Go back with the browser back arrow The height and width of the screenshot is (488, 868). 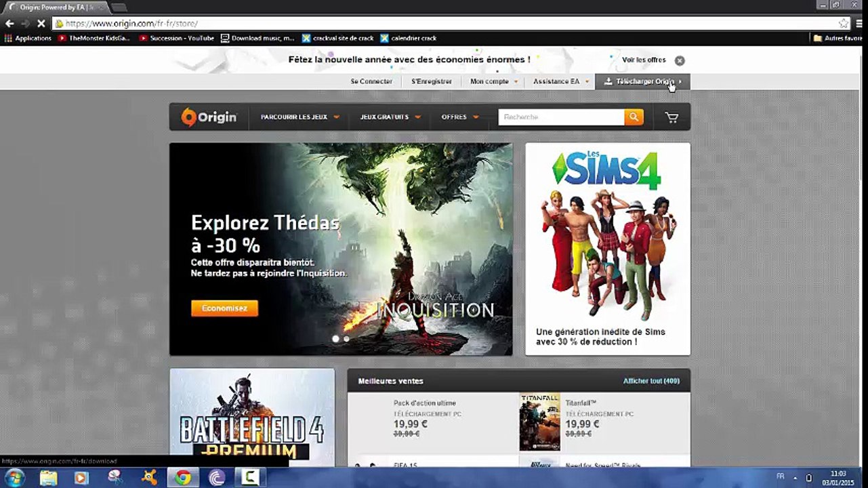9,23
